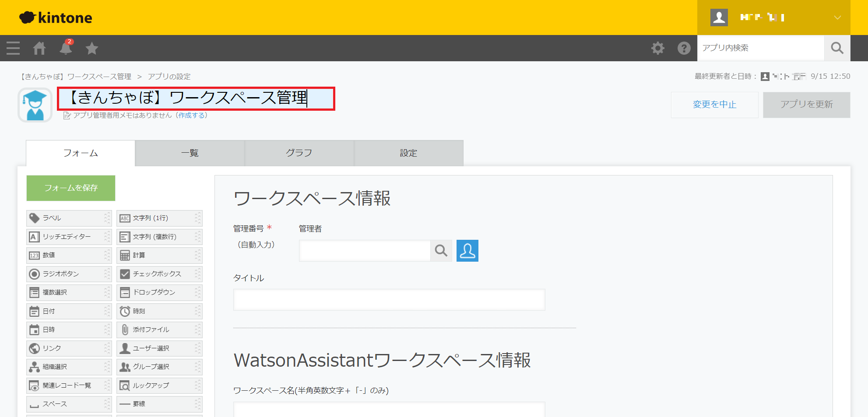
Task: Open the notifications bell
Action: 66,48
